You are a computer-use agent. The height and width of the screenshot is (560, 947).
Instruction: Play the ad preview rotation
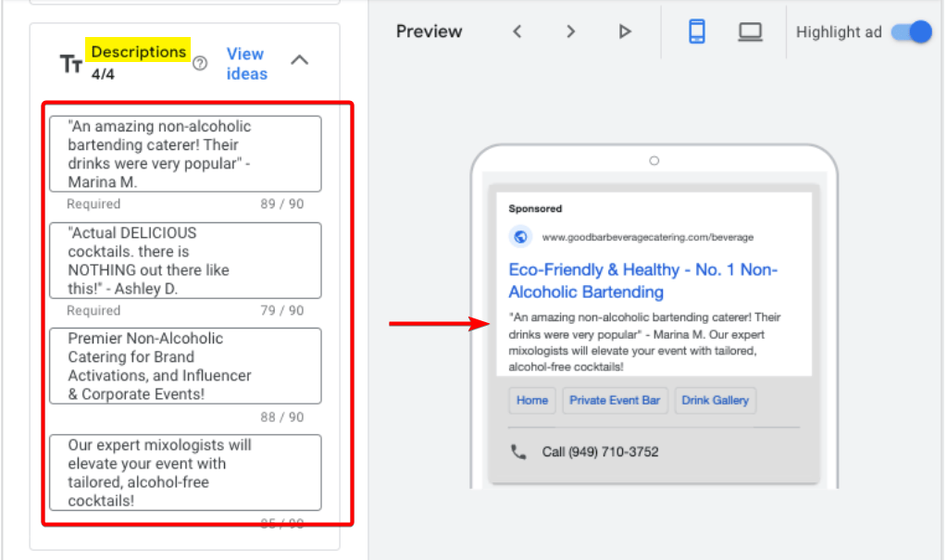click(625, 31)
